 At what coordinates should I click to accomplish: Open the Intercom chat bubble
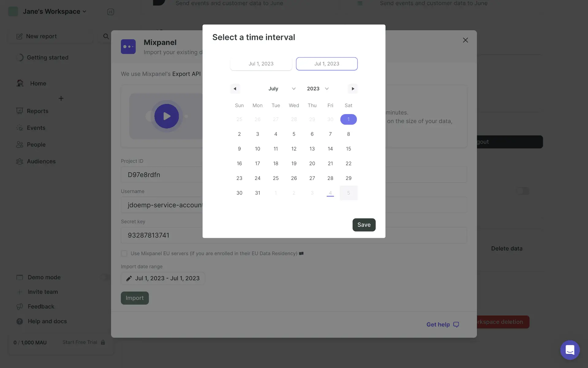point(570,350)
